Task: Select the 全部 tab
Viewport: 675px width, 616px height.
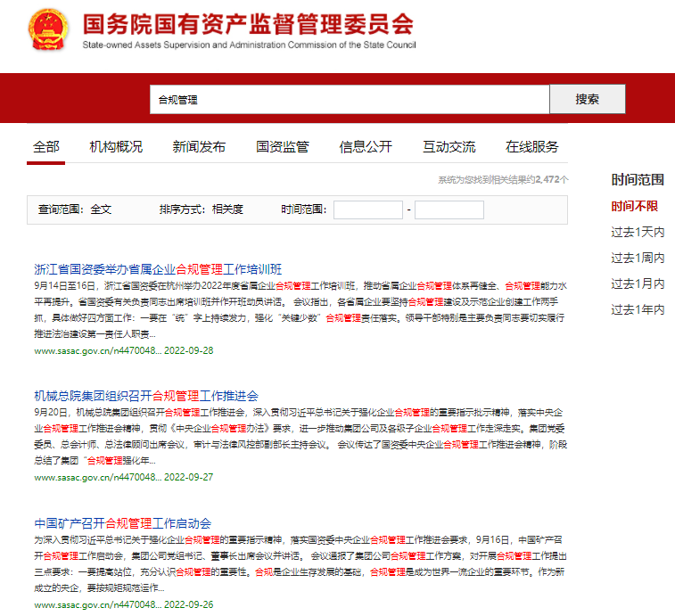Action: (46, 147)
